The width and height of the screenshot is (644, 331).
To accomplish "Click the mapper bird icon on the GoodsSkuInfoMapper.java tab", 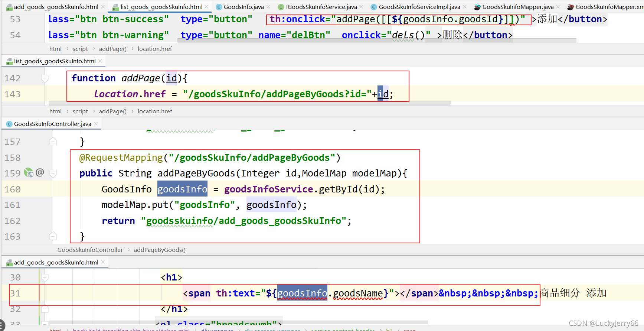I will [x=477, y=7].
